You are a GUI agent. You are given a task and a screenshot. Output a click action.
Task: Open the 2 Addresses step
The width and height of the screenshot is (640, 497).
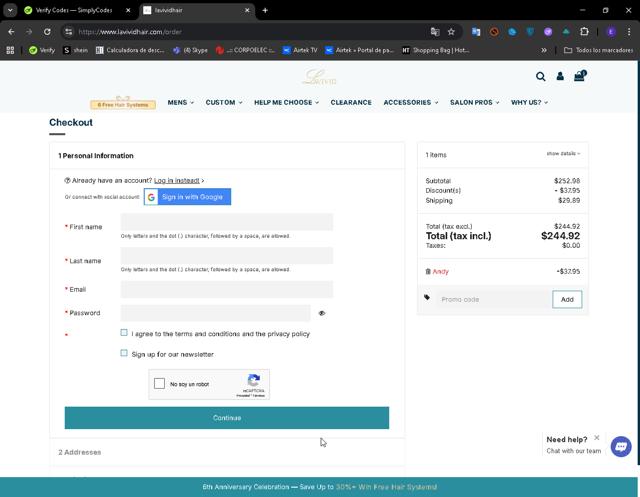coord(80,452)
